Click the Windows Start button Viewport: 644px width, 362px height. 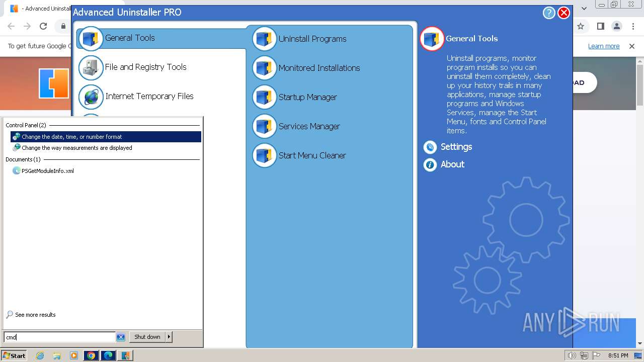(x=14, y=355)
